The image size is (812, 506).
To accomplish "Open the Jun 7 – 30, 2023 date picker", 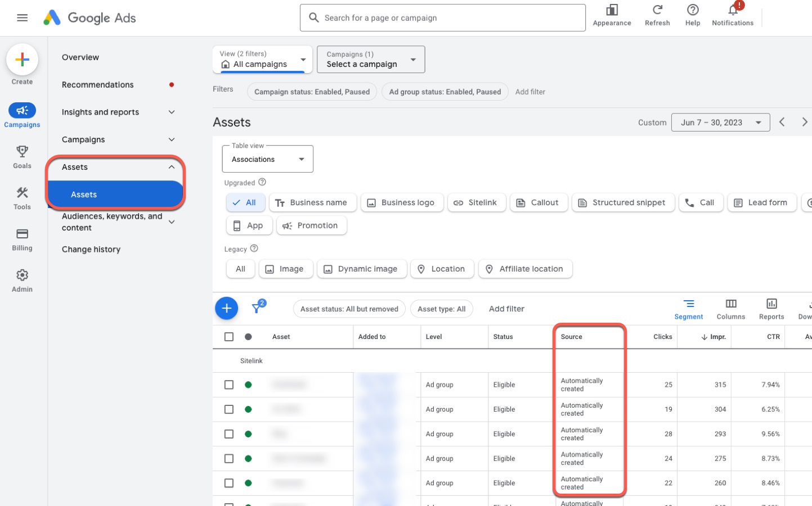I will click(720, 122).
